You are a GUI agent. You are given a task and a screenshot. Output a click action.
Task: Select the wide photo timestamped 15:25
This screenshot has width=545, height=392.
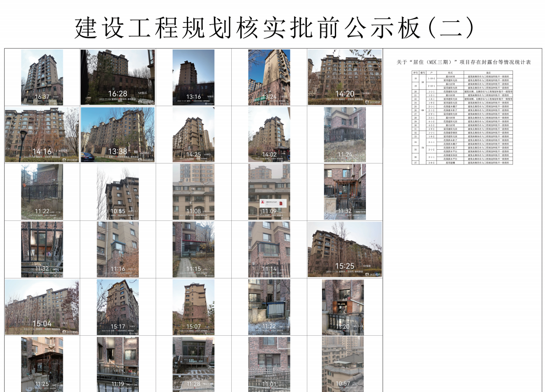344,250
